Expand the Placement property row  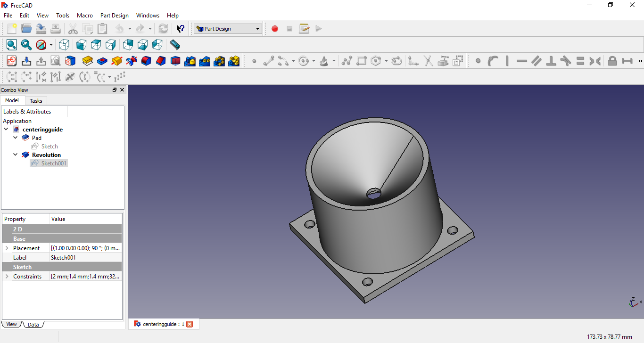point(7,248)
